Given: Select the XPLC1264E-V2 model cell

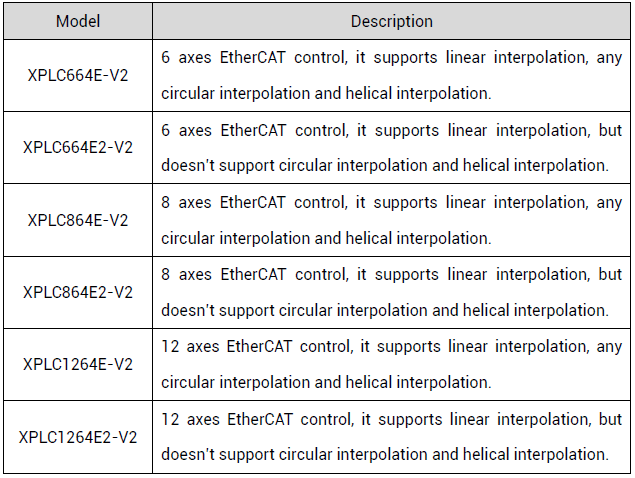Looking at the screenshot, I should tap(78, 364).
